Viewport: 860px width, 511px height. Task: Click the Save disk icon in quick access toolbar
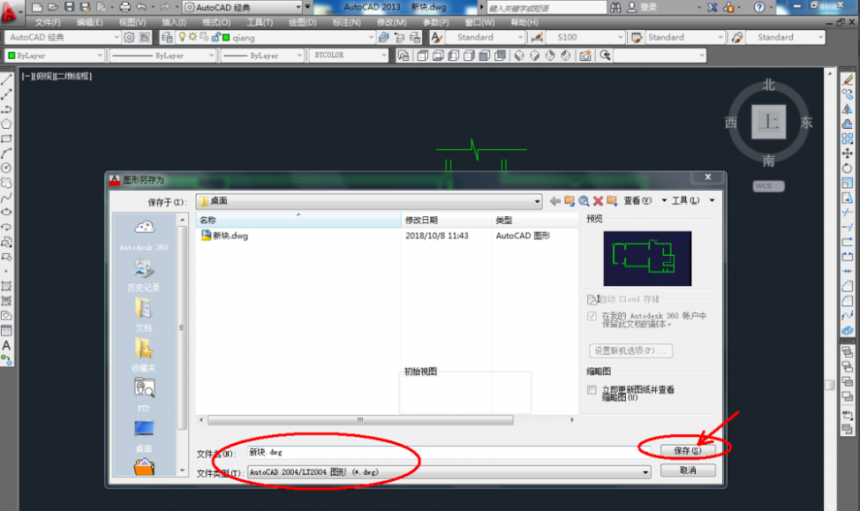[69, 7]
